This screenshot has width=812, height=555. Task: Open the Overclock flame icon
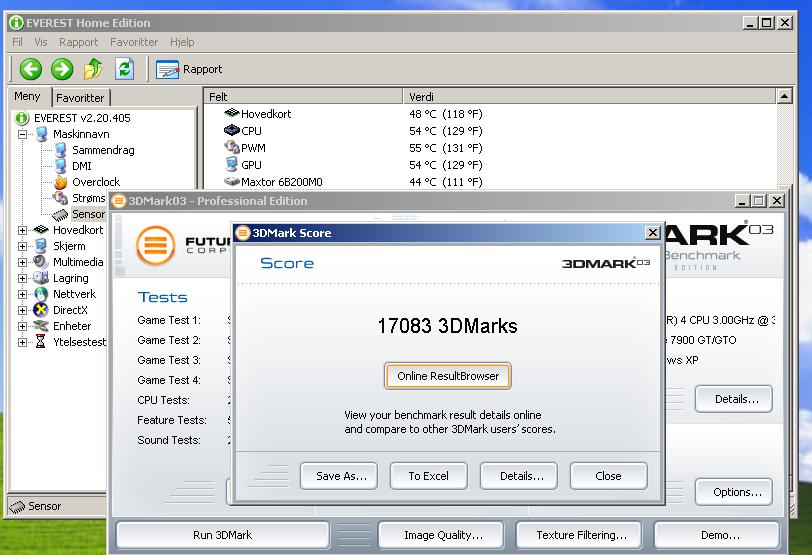(x=61, y=182)
